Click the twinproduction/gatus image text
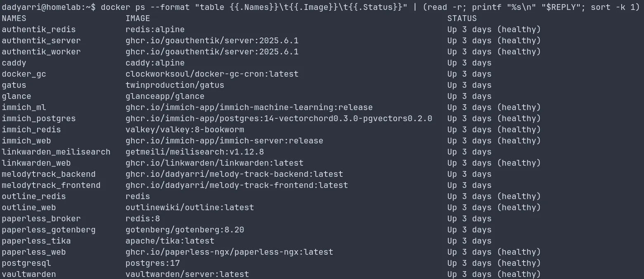The height and width of the screenshot is (279, 644). (x=175, y=85)
